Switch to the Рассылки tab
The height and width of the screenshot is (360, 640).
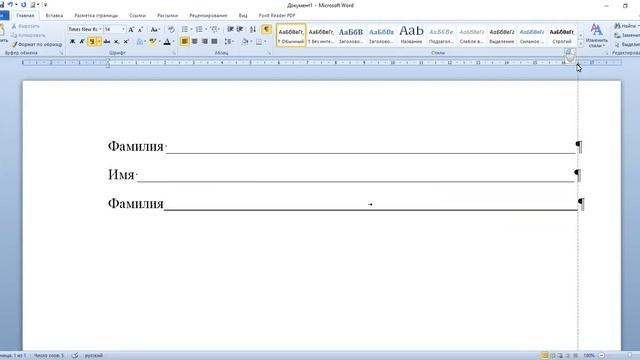click(168, 16)
